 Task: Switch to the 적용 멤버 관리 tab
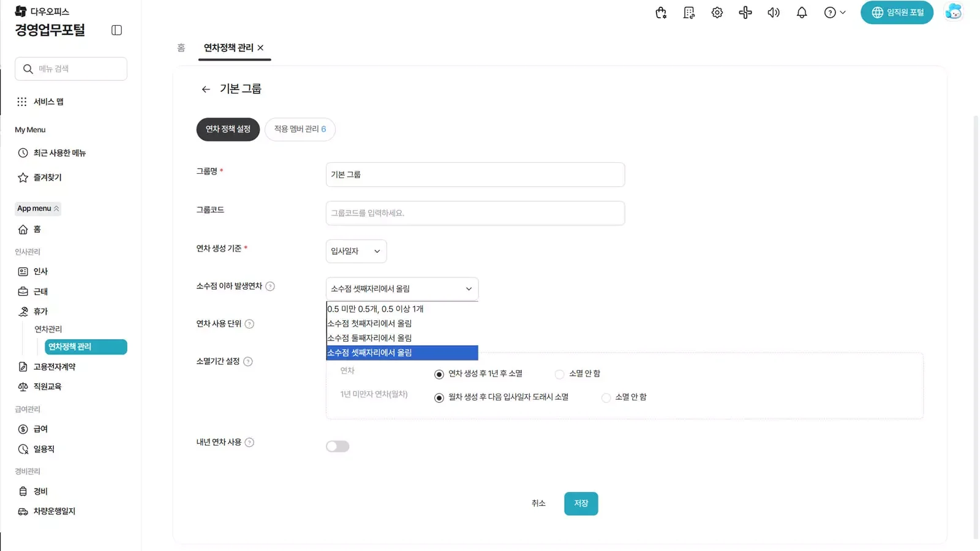point(300,129)
